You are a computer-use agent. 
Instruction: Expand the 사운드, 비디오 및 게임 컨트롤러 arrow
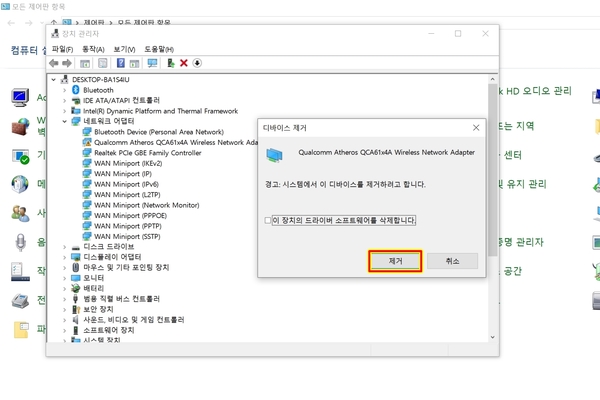[64, 320]
